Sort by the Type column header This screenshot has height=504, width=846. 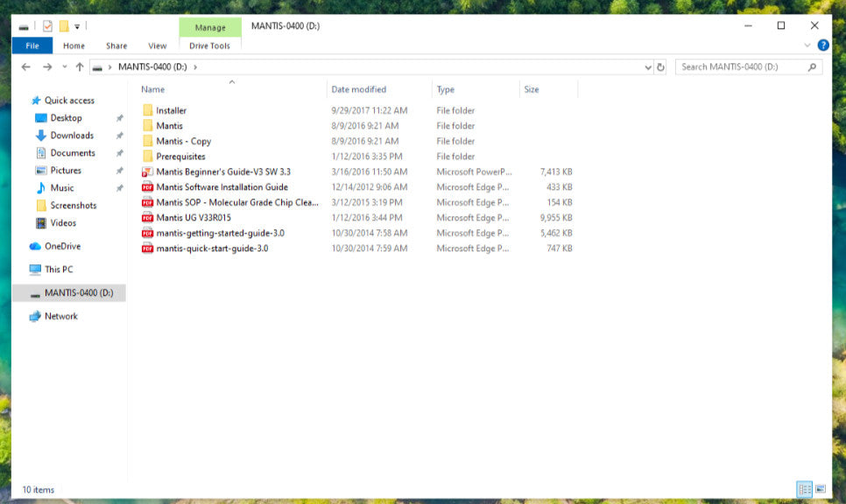point(476,89)
